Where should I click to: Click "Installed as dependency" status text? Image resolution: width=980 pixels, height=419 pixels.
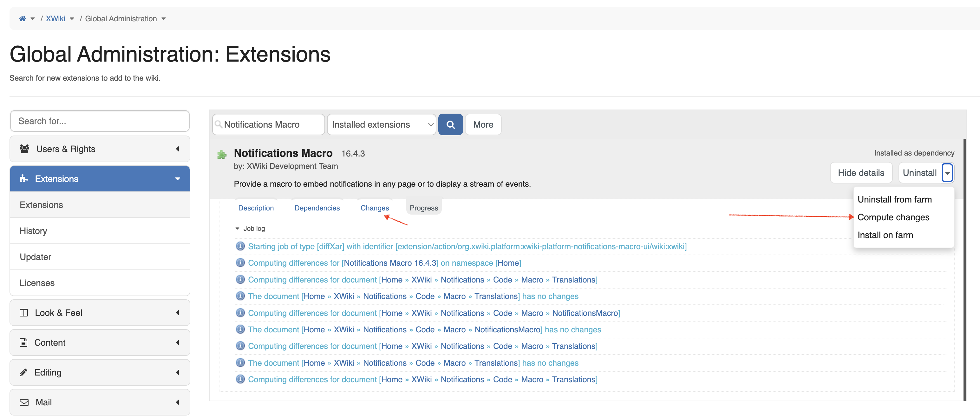coord(914,153)
